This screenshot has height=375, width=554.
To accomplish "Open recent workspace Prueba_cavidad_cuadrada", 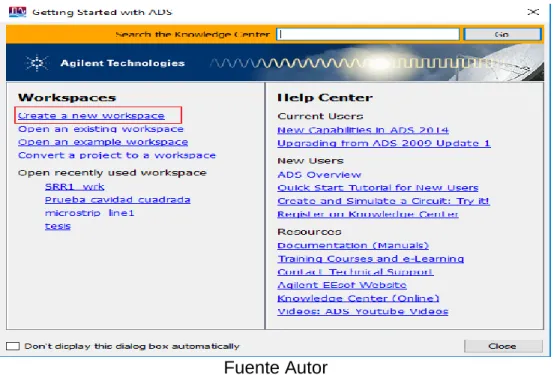I will [118, 200].
